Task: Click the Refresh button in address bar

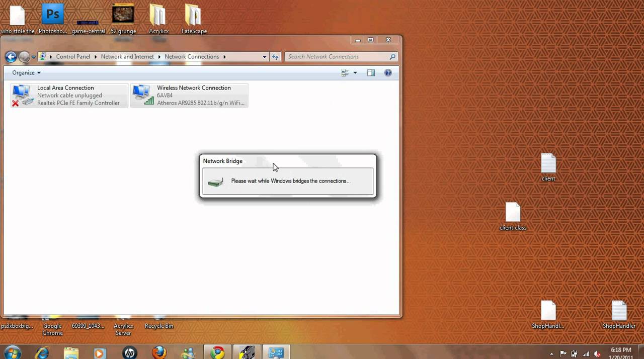Action: (x=275, y=57)
